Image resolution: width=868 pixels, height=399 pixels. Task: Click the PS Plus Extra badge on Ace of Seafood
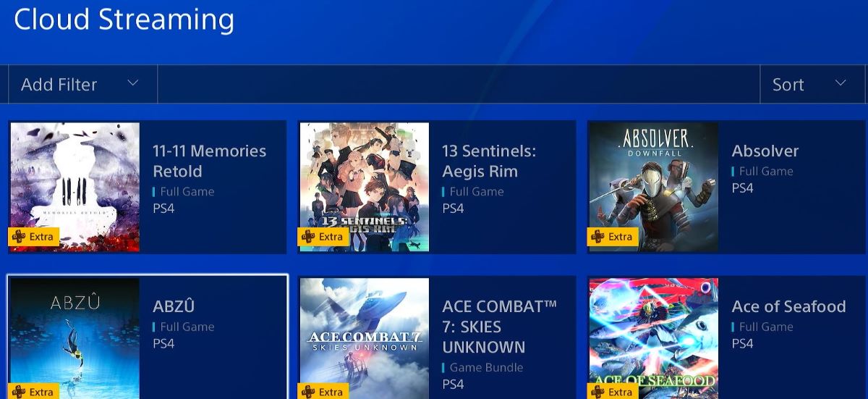(x=613, y=391)
